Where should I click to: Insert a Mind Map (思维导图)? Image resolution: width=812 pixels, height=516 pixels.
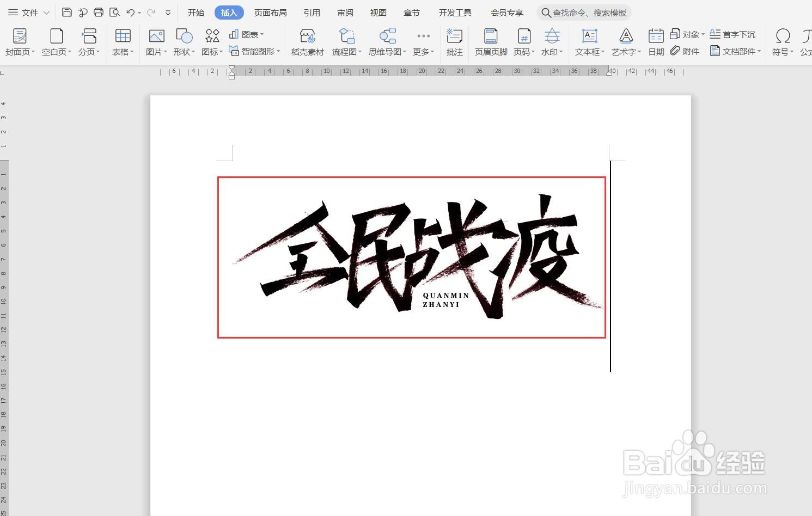tap(388, 42)
